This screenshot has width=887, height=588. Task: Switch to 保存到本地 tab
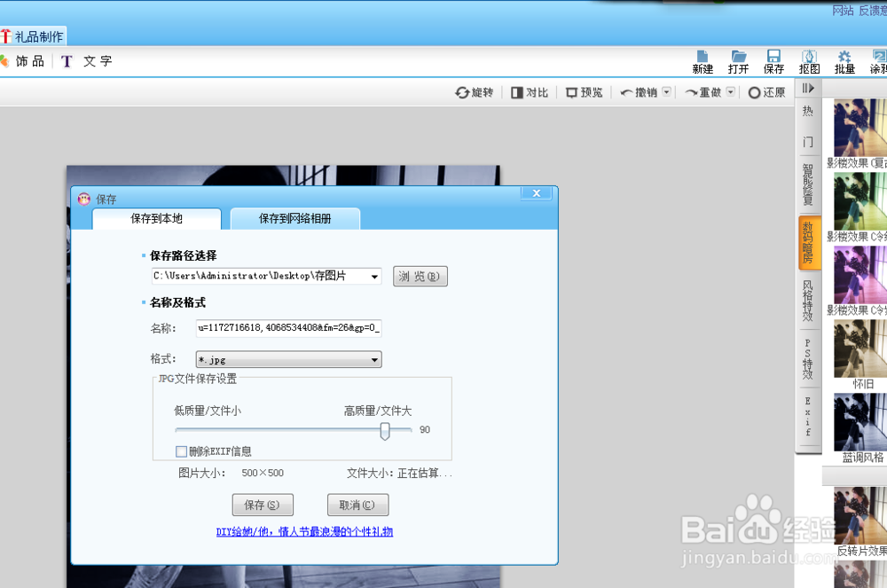coord(157,218)
